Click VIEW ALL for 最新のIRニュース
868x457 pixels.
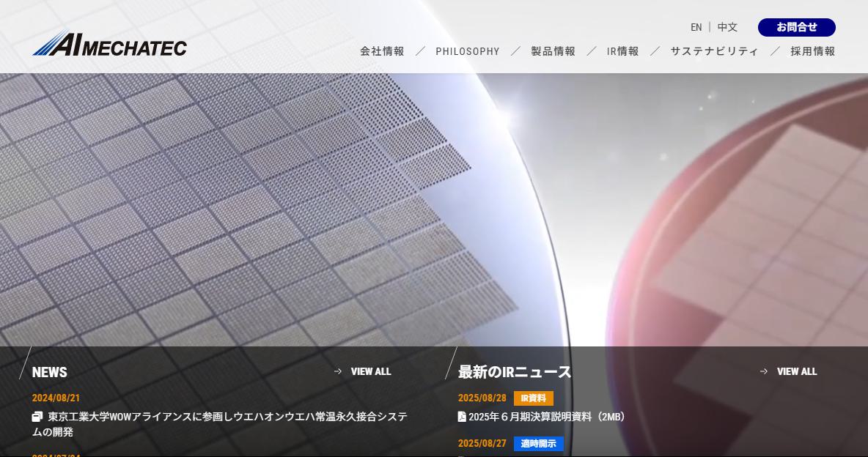tap(797, 371)
